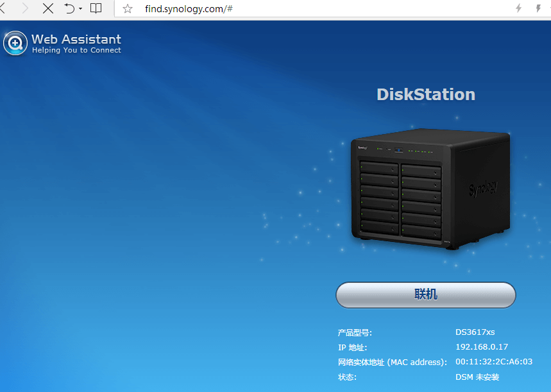This screenshot has height=392, width=551.
Task: Click the Web Assistant magnifier logo
Action: pyautogui.click(x=15, y=43)
